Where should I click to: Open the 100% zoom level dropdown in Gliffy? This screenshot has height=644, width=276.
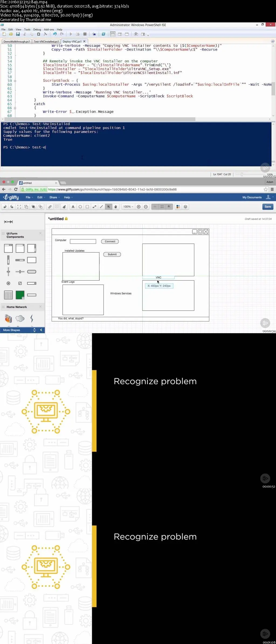click(x=128, y=207)
